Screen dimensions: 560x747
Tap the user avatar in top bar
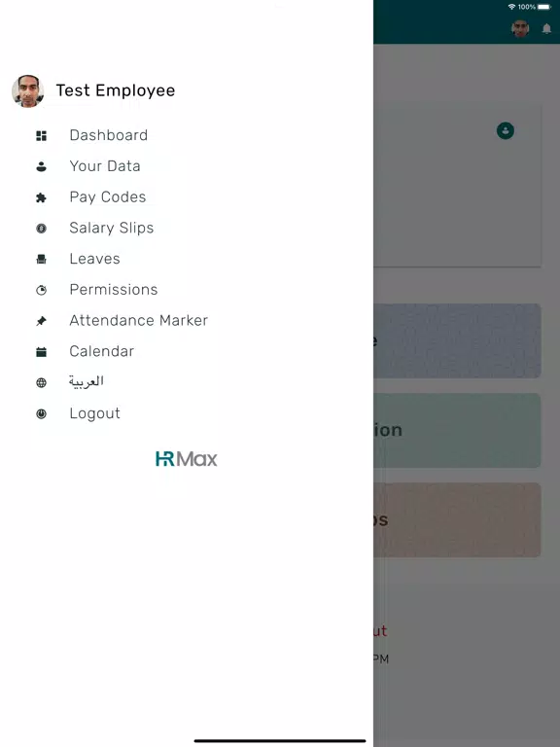(520, 28)
